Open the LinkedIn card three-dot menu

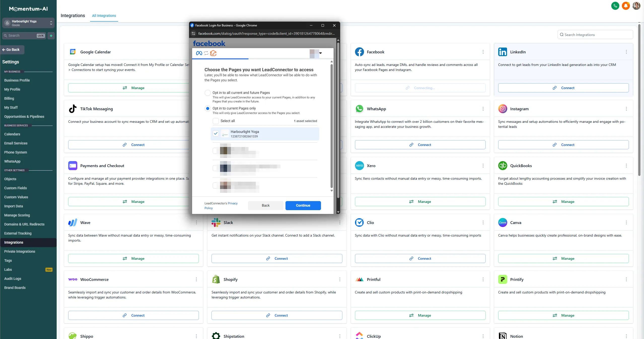pos(626,52)
